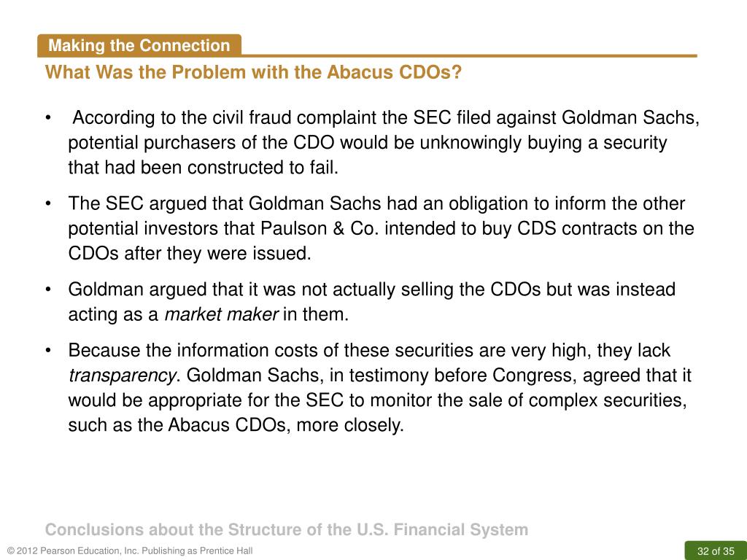The height and width of the screenshot is (560, 747).
Task: Click the bullet beginning The SEC argued
Action: point(370,228)
